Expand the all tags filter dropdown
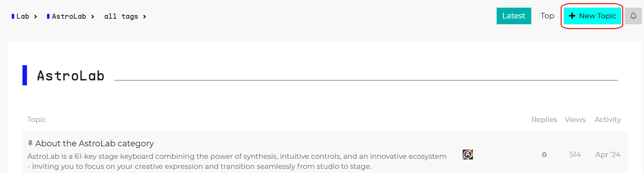The image size is (644, 173). click(125, 16)
